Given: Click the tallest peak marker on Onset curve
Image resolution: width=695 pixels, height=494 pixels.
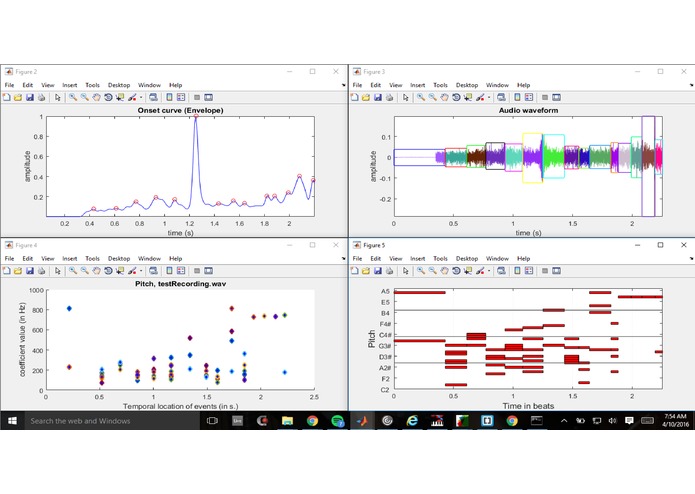Looking at the screenshot, I should [x=196, y=116].
